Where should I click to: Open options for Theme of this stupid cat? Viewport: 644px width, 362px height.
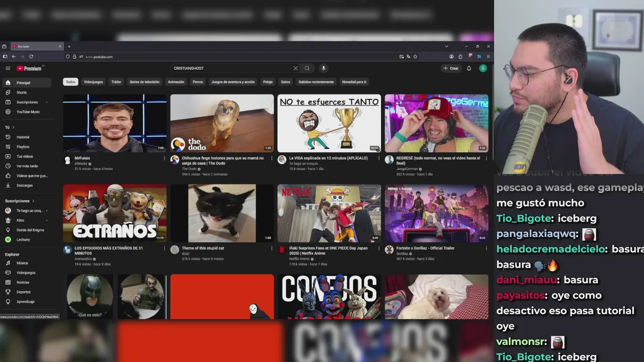(x=272, y=248)
